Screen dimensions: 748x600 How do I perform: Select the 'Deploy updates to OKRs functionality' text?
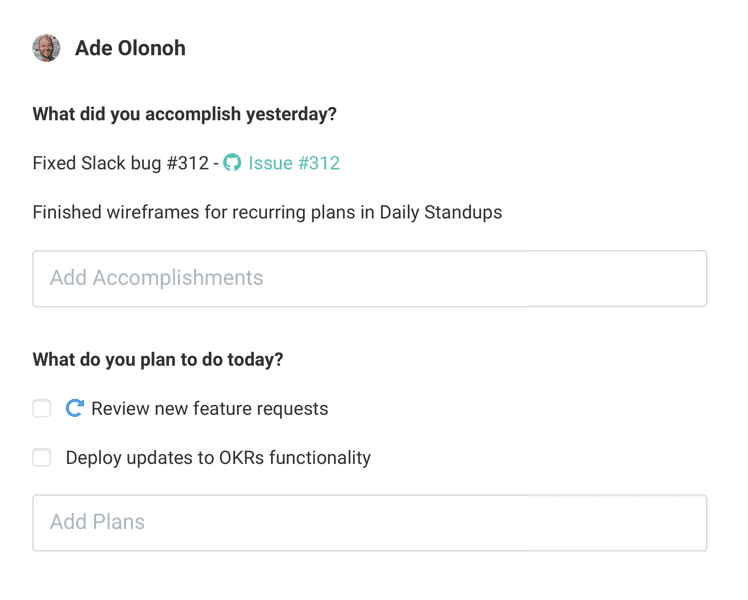[218, 458]
